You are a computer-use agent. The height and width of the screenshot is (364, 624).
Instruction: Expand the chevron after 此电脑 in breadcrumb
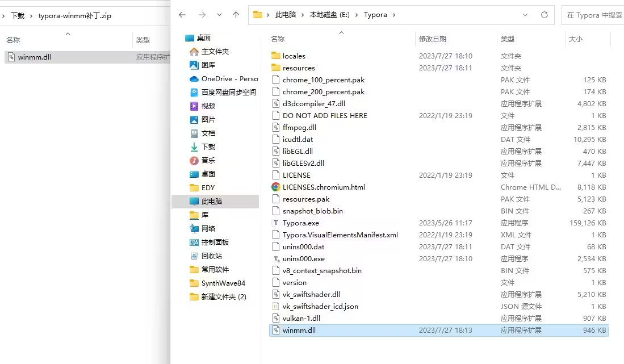click(303, 15)
